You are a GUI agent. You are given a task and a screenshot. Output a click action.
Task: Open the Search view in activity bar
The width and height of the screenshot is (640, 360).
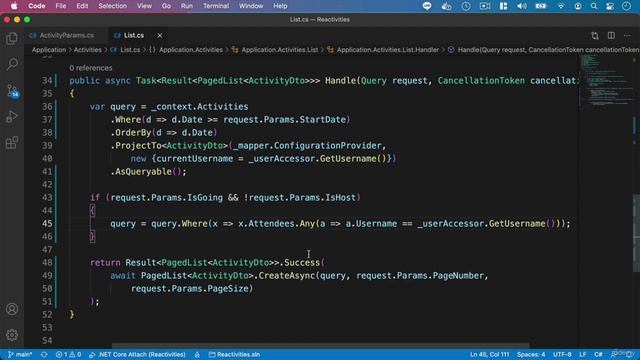tap(12, 64)
